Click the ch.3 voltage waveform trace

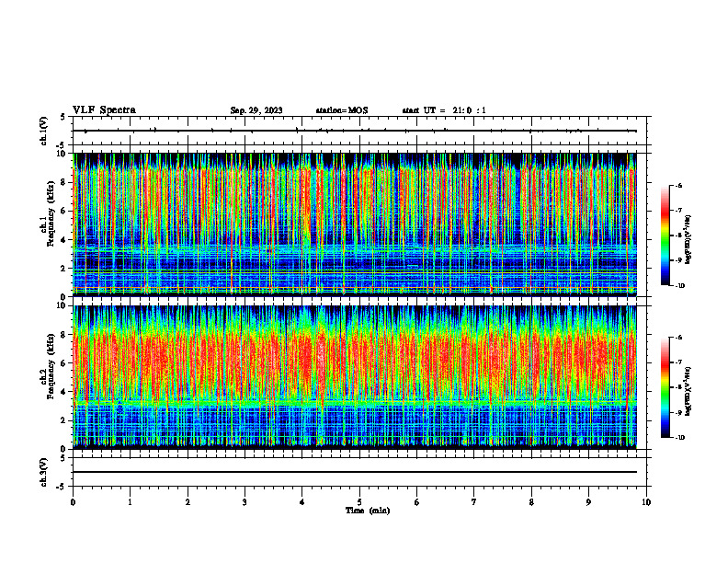[355, 472]
